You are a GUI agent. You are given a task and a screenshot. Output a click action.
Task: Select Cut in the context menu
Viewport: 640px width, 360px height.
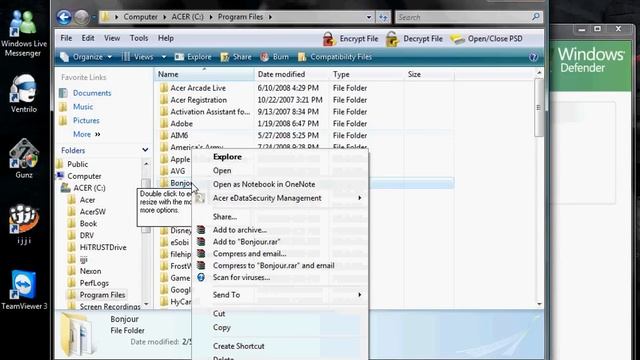click(x=219, y=313)
